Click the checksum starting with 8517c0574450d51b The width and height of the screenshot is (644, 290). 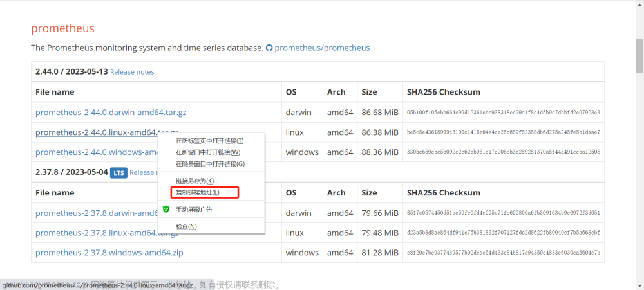(x=504, y=213)
